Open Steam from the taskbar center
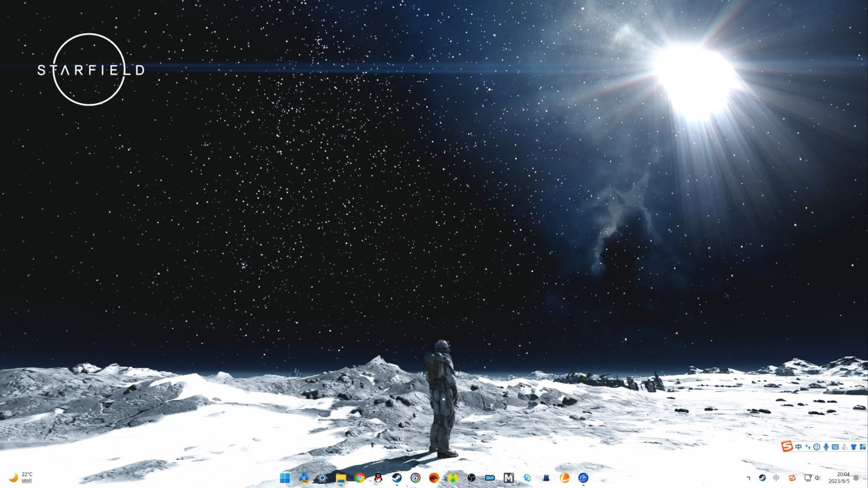Screen dimensions: 868x488 [x=397, y=478]
